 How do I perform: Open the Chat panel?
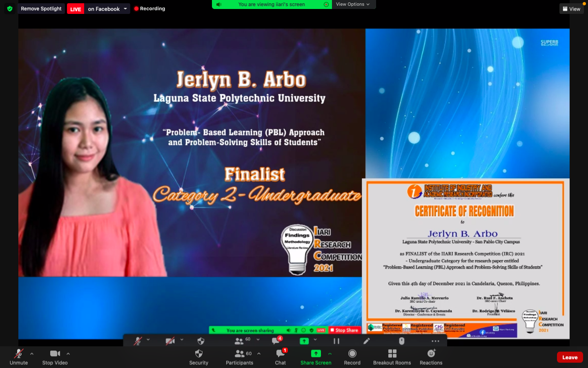280,354
